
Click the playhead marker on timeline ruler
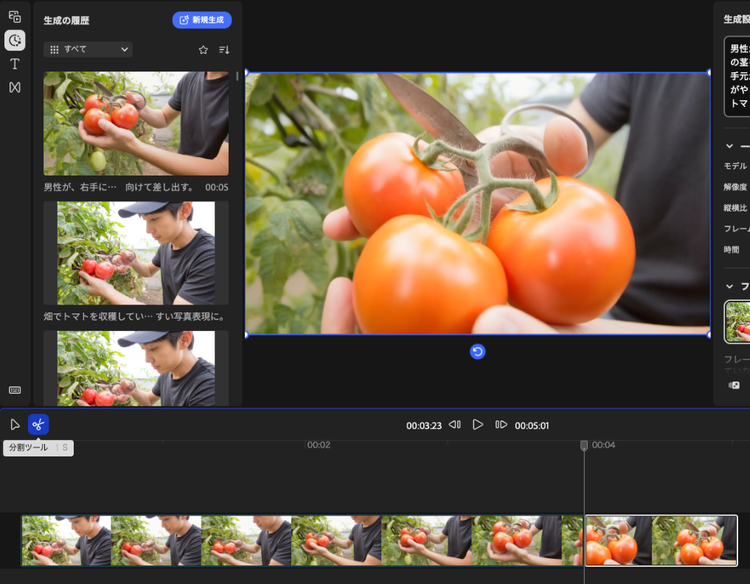(584, 445)
